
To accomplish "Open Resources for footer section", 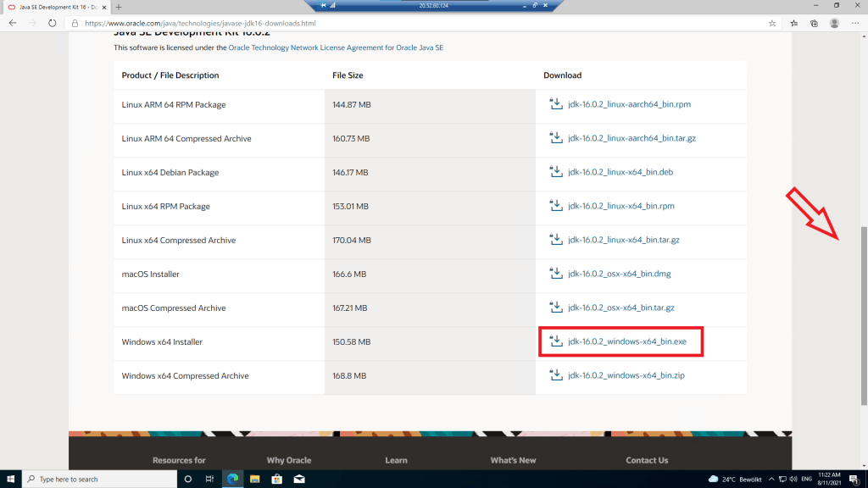I will tap(179, 460).
